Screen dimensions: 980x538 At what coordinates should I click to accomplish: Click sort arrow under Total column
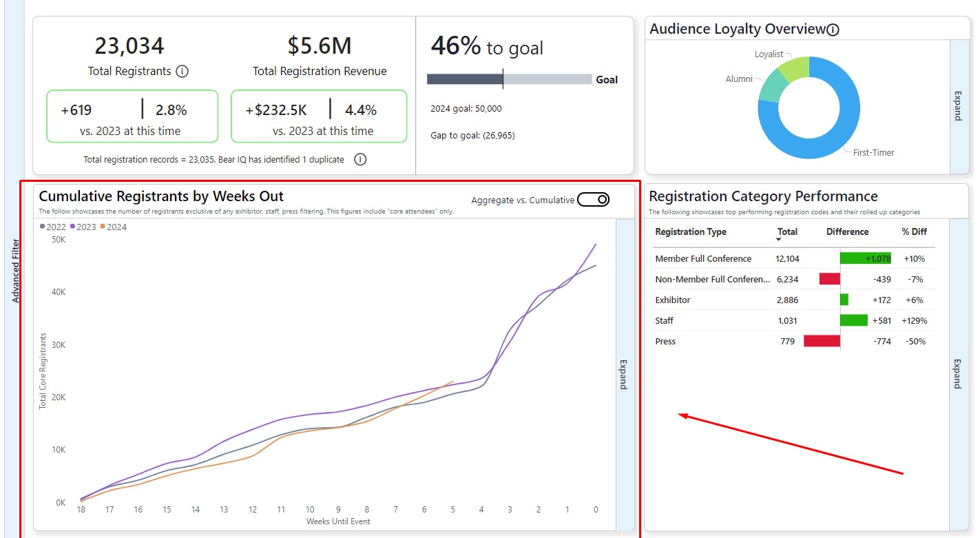click(779, 240)
